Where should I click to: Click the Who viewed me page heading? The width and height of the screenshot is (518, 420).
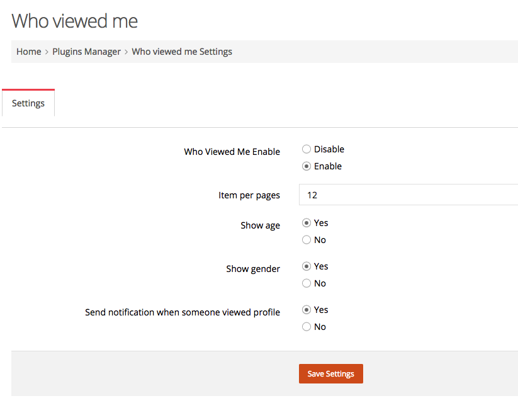click(75, 21)
